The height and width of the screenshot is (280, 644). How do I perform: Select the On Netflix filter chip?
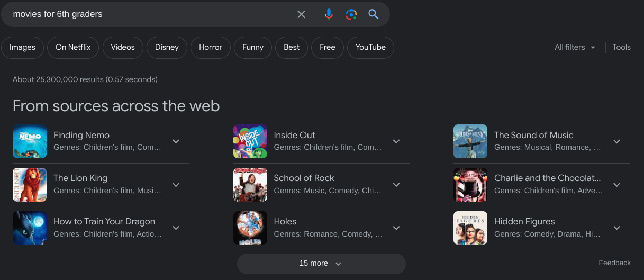(73, 47)
